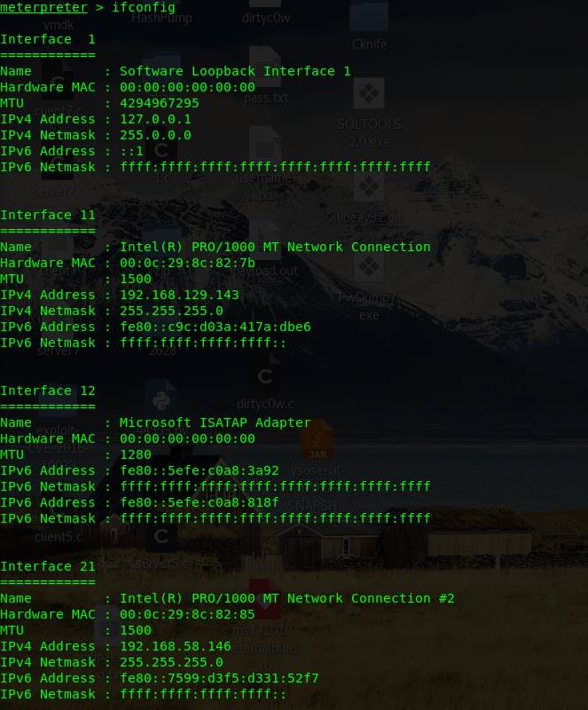Click the 'Interface 11' heading
Viewport: 588px width, 710px height.
pyautogui.click(x=48, y=215)
